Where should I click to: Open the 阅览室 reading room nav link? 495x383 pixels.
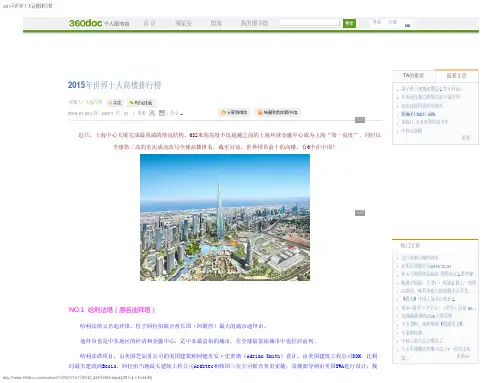(183, 23)
